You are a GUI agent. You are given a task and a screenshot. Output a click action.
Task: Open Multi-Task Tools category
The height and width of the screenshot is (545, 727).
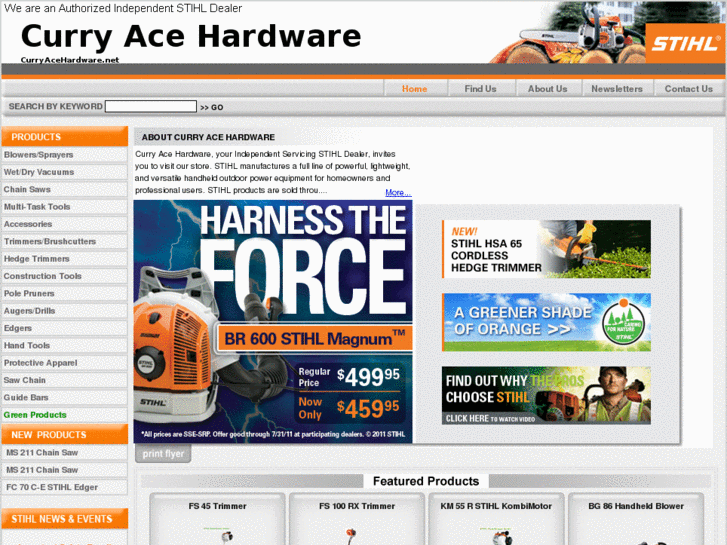coord(64,207)
